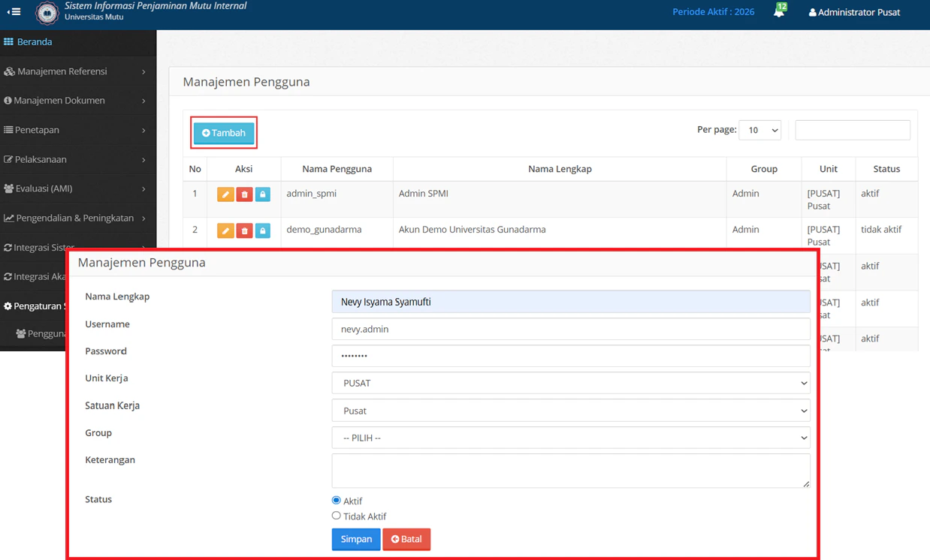Click the Password field
The width and height of the screenshot is (930, 560).
[x=571, y=356]
